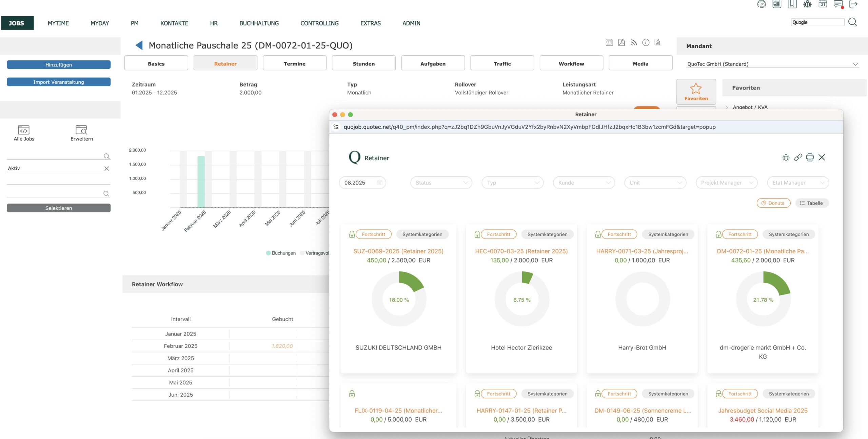
Task: Switch to Donuts view
Action: pyautogui.click(x=773, y=203)
